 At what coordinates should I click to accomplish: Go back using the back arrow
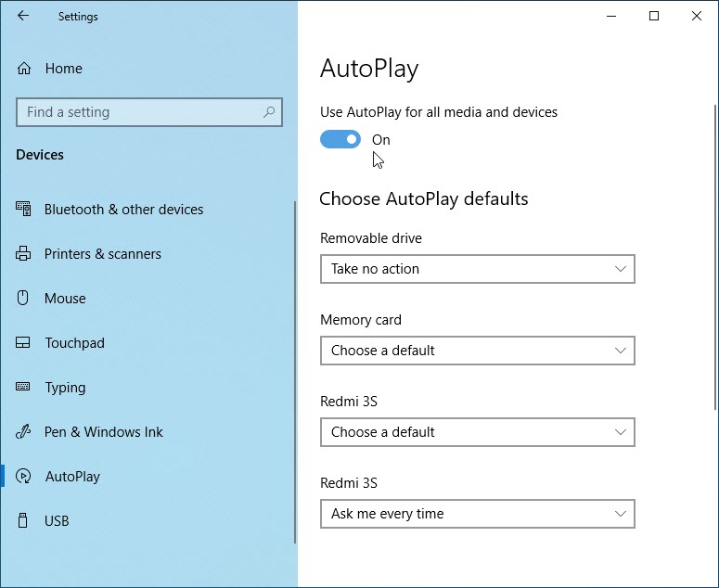(x=23, y=16)
